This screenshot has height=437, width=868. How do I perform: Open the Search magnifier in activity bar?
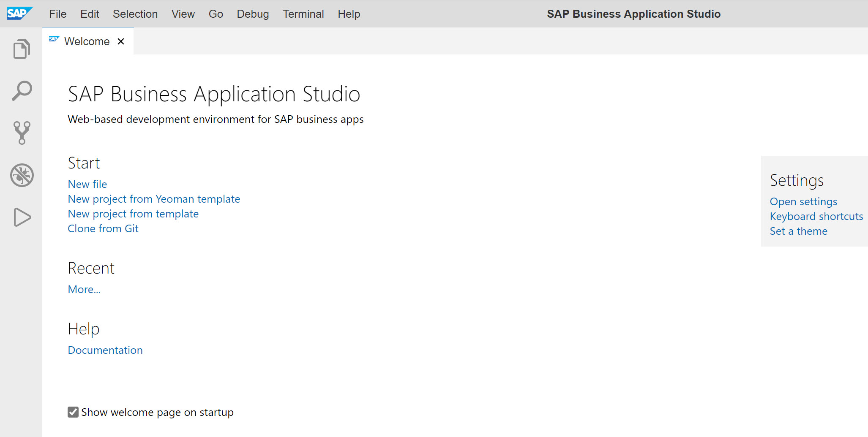(x=22, y=91)
